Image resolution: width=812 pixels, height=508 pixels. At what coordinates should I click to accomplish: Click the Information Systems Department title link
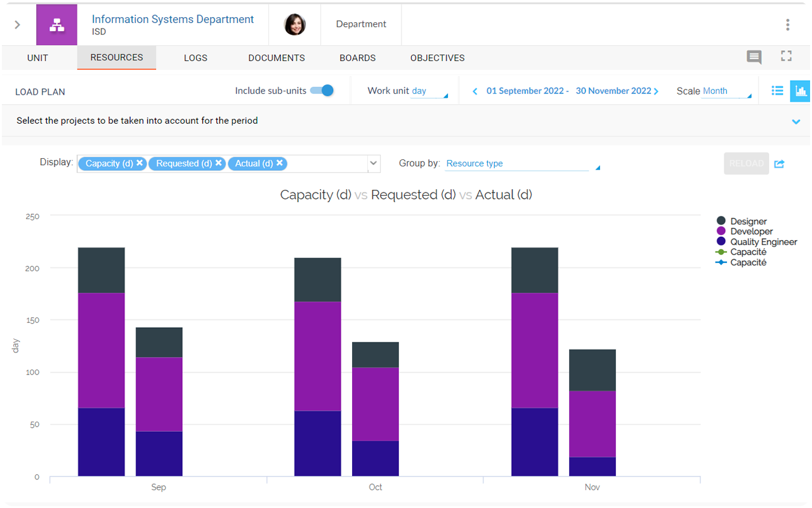coord(173,19)
